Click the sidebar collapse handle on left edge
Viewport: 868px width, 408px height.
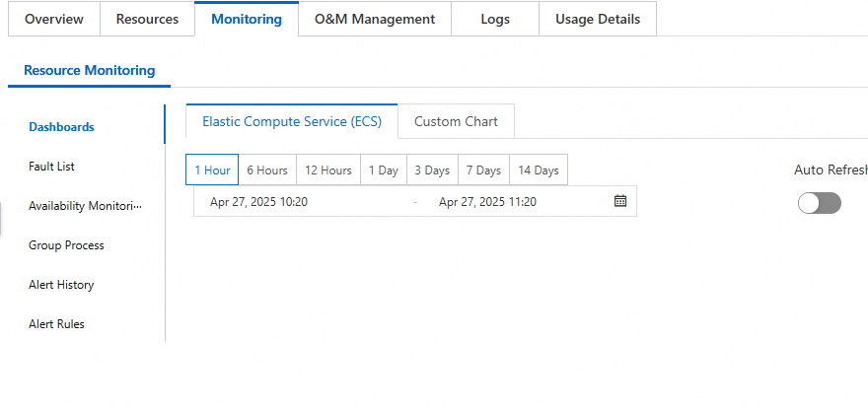2,221
